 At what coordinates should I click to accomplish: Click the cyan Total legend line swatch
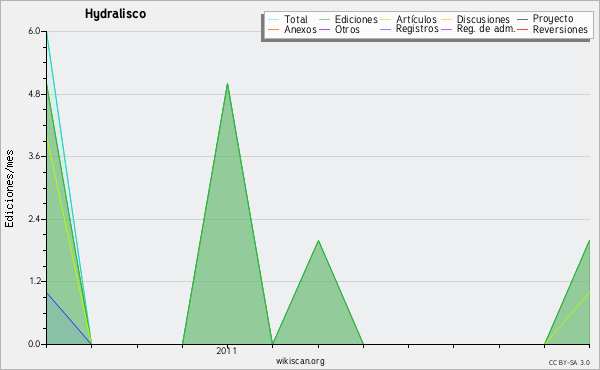pos(274,20)
